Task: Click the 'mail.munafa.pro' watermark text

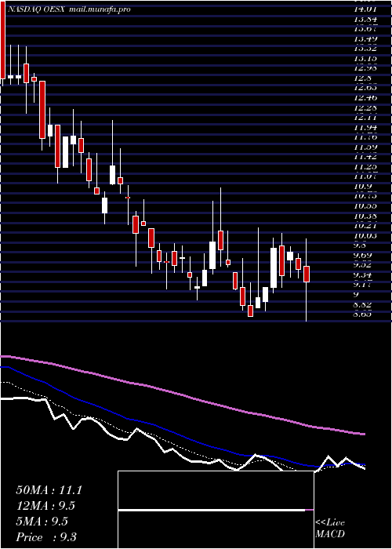Action: tap(100, 9)
